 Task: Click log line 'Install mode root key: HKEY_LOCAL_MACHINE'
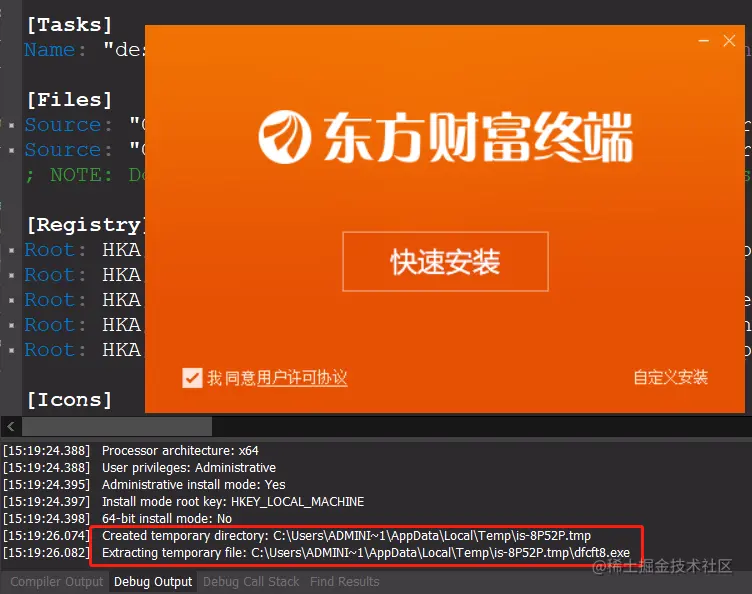[233, 501]
